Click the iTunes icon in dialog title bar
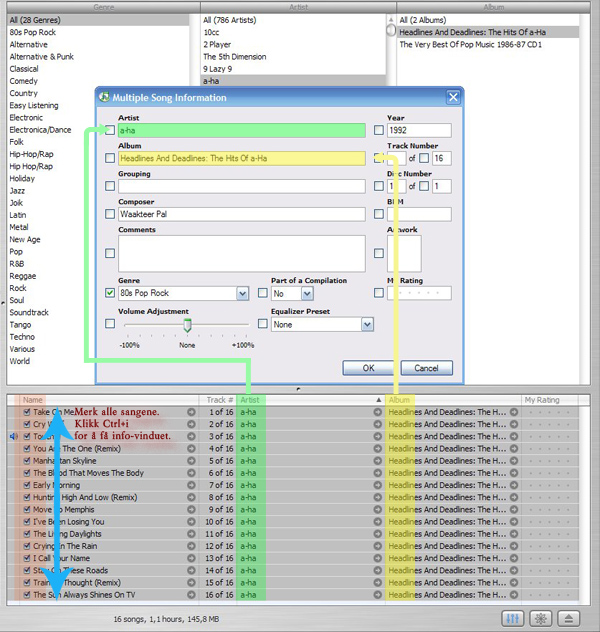600x632 pixels. click(x=104, y=97)
